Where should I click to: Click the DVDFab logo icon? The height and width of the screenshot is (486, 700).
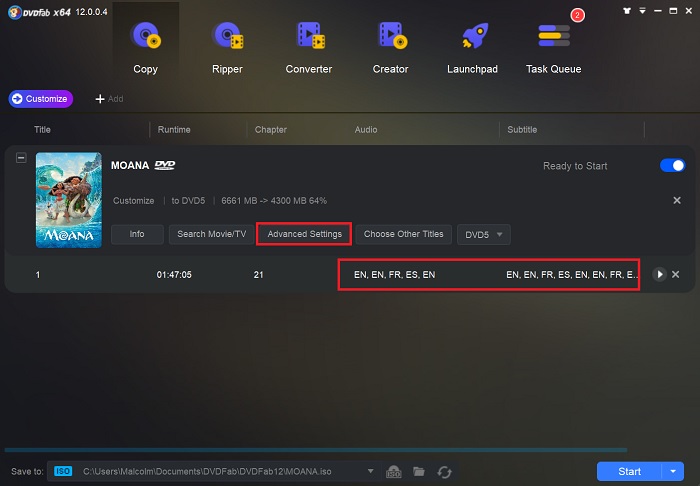coord(14,12)
